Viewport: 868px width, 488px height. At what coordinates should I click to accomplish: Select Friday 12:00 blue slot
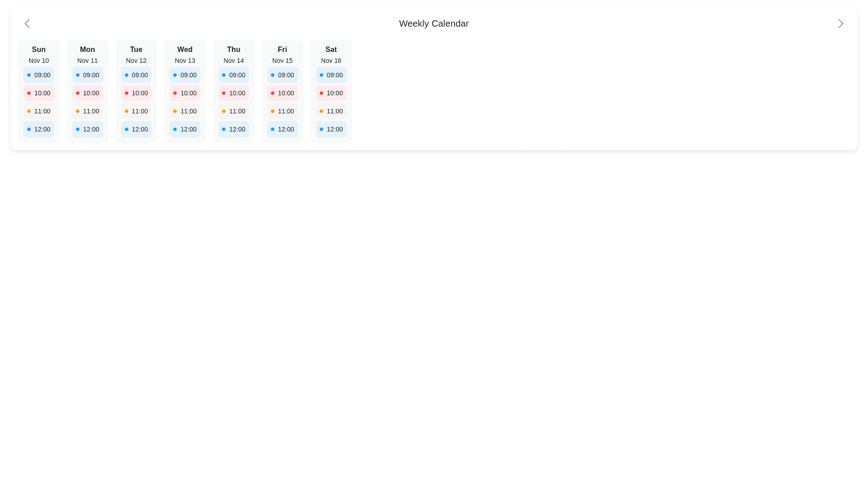pos(282,129)
